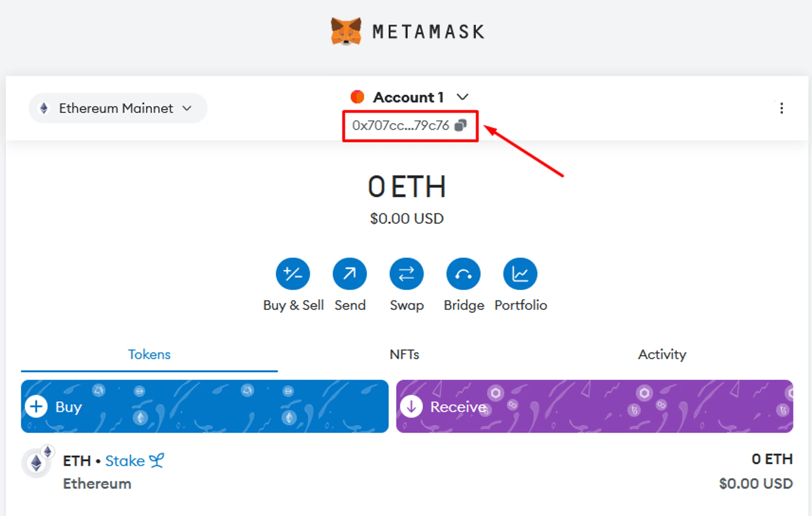The image size is (812, 516).
Task: Switch to the Tokens tab
Action: click(149, 355)
